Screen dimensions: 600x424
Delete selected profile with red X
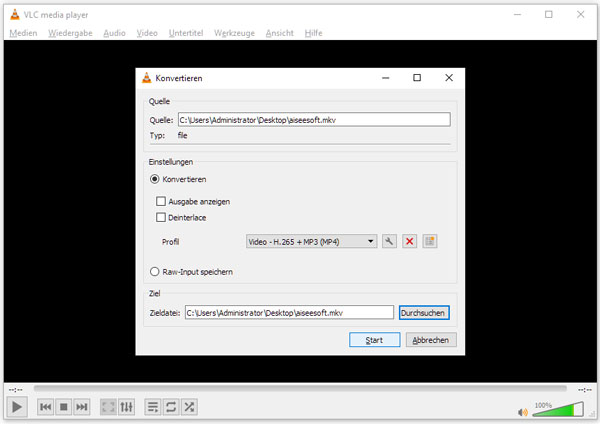point(409,242)
